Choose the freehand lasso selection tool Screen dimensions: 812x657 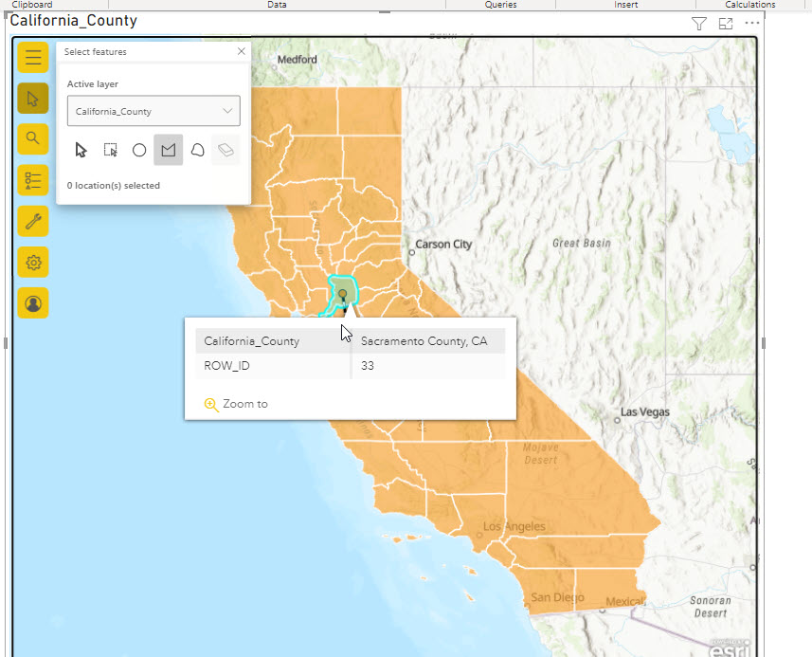point(196,150)
